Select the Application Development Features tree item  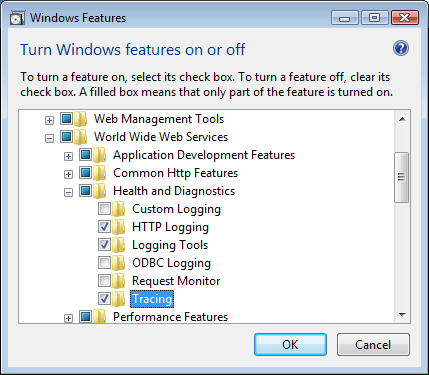click(204, 155)
